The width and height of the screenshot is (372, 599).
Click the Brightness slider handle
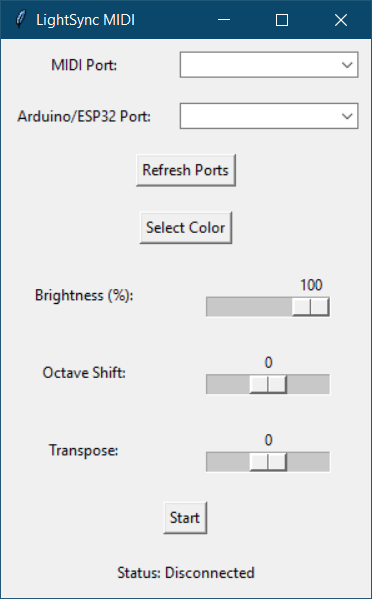[311, 307]
